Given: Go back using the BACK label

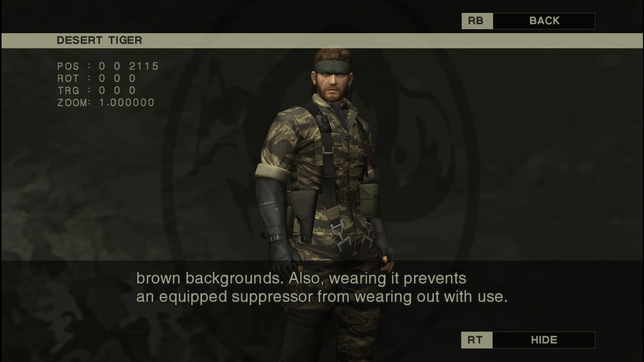Looking at the screenshot, I should tap(544, 21).
